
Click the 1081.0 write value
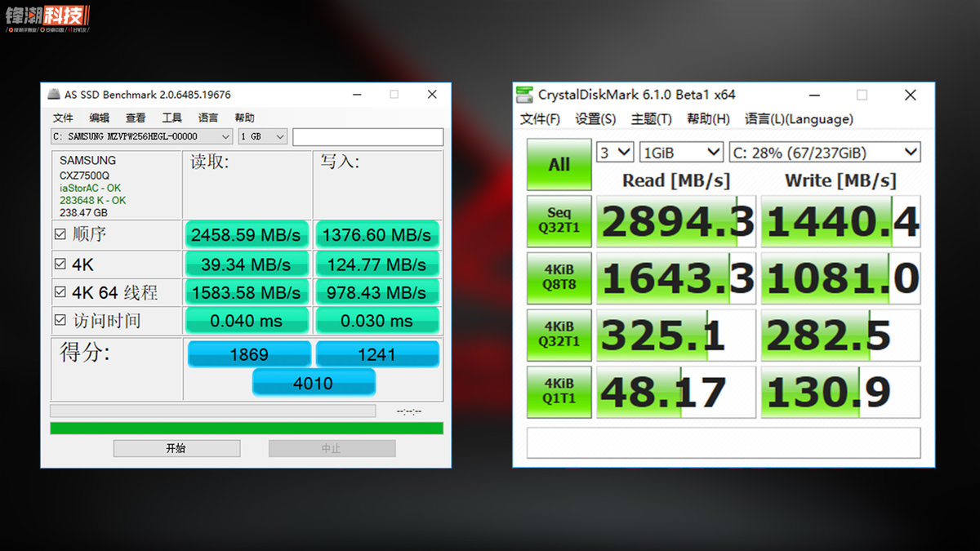(x=841, y=278)
